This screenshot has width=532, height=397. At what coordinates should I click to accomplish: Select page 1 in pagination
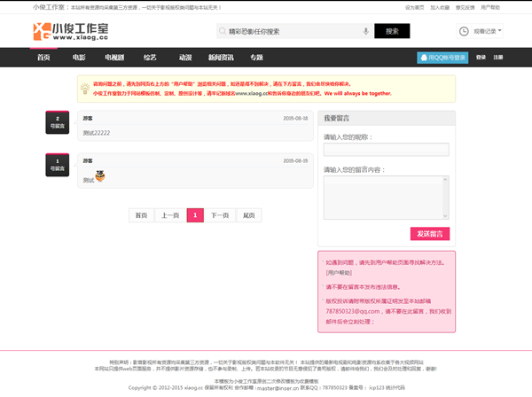[x=195, y=215]
